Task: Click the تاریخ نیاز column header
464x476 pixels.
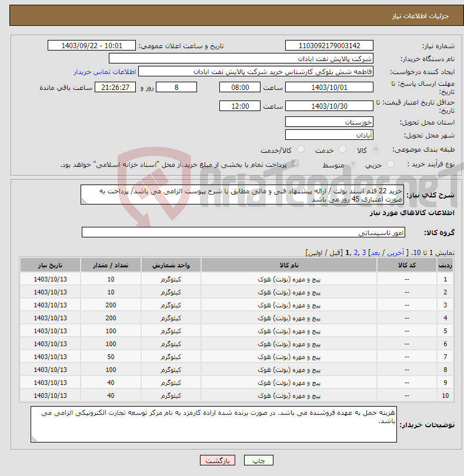Action: pyautogui.click(x=50, y=265)
